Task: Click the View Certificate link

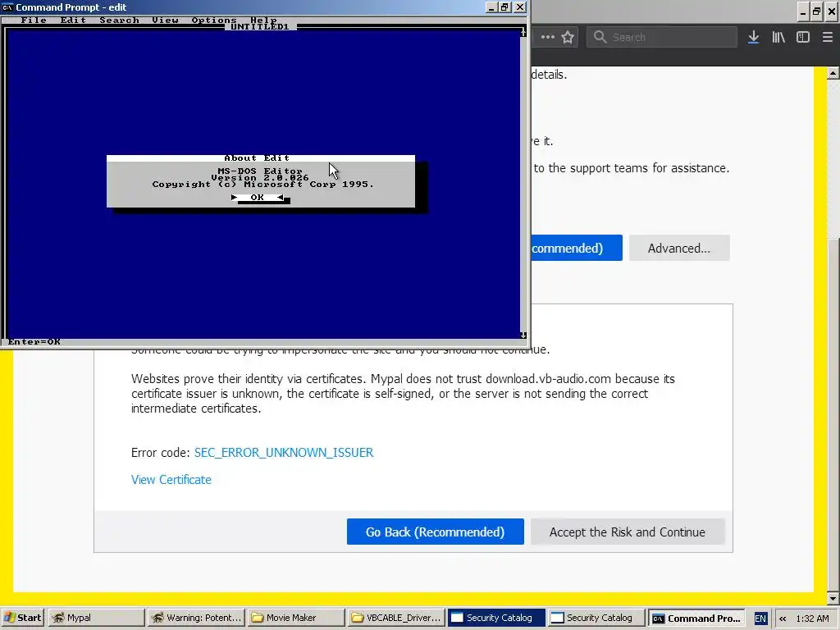Action: pos(171,479)
